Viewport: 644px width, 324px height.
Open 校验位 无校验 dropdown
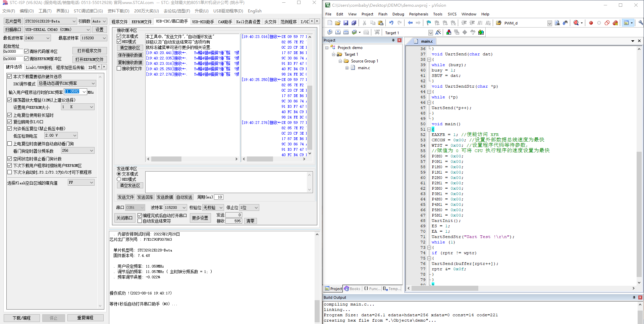click(213, 207)
